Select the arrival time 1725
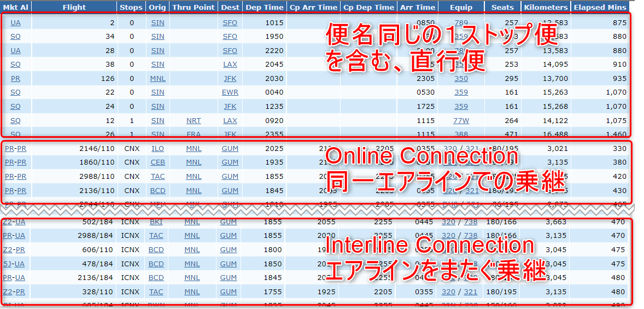Viewport: 644px width, 309px height. coord(425,107)
